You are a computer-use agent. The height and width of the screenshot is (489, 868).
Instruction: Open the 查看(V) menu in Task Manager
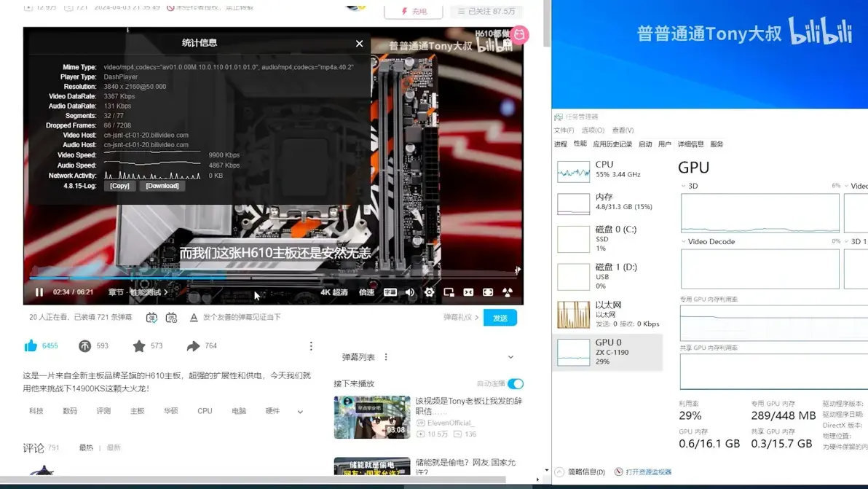[x=623, y=130]
